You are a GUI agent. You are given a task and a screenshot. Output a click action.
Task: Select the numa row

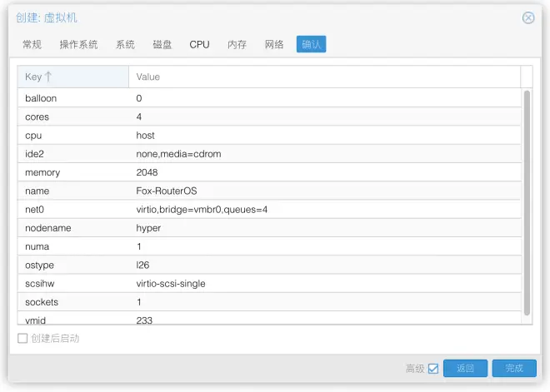pos(269,246)
